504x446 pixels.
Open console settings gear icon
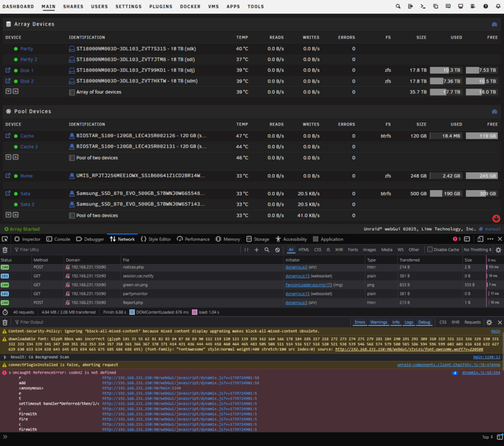pyautogui.click(x=489, y=322)
